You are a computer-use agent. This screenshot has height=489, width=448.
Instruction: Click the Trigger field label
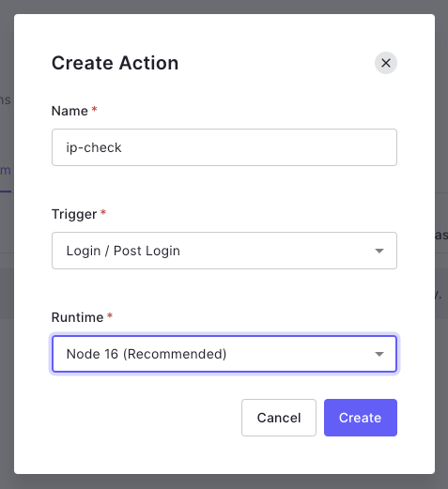coord(74,214)
